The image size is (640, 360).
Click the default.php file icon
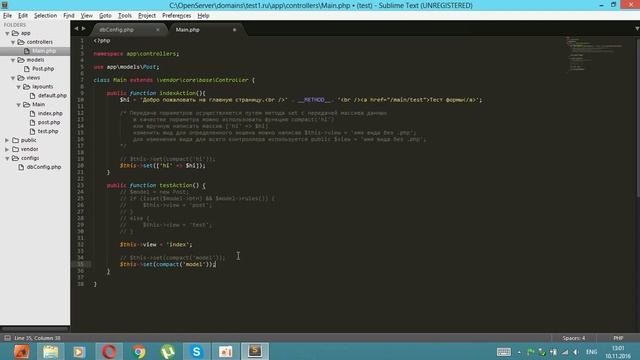(x=33, y=96)
